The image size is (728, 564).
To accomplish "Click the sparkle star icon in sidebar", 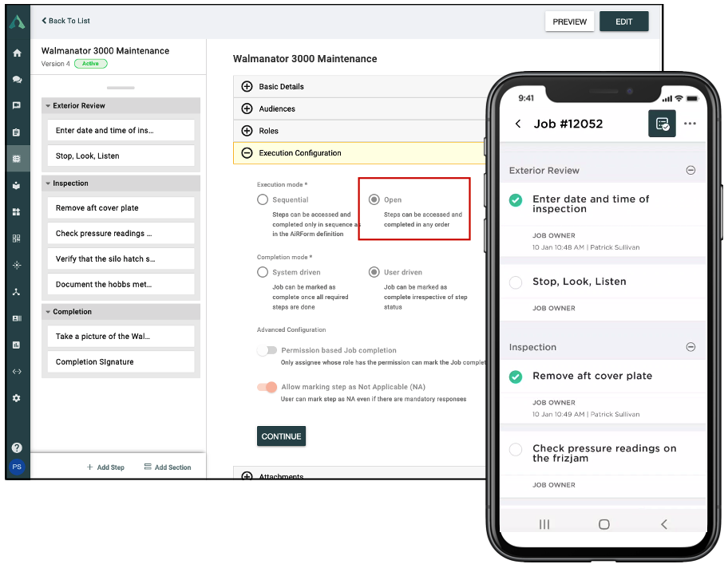I will [17, 265].
